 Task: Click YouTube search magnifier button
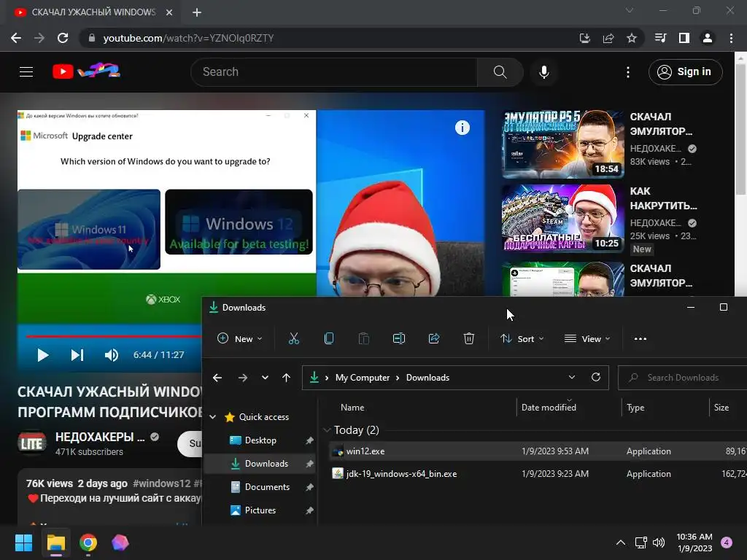pos(500,72)
